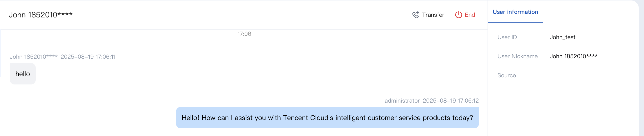Click the 17:06:11 message timestamp
Screen dimensions: 644x136
click(88, 57)
